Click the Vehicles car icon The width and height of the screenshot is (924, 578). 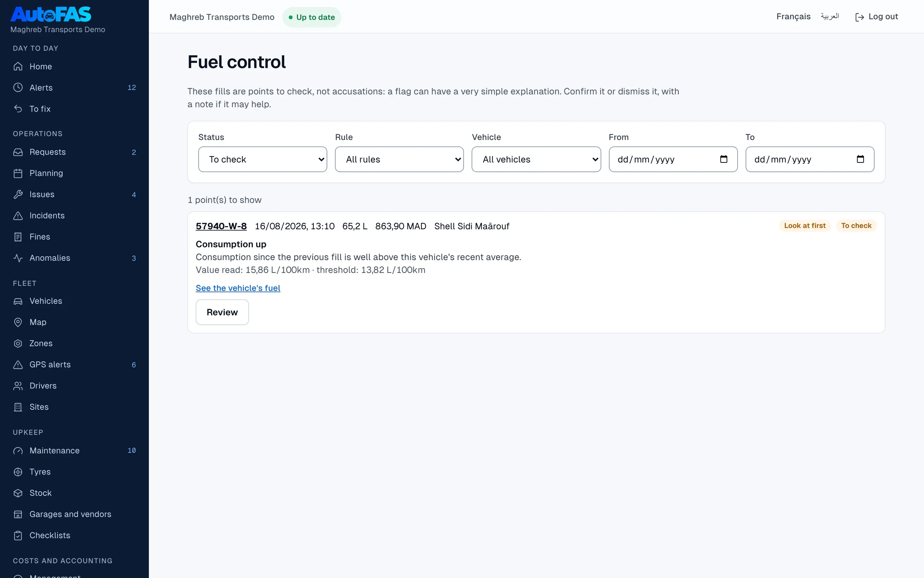tap(18, 301)
